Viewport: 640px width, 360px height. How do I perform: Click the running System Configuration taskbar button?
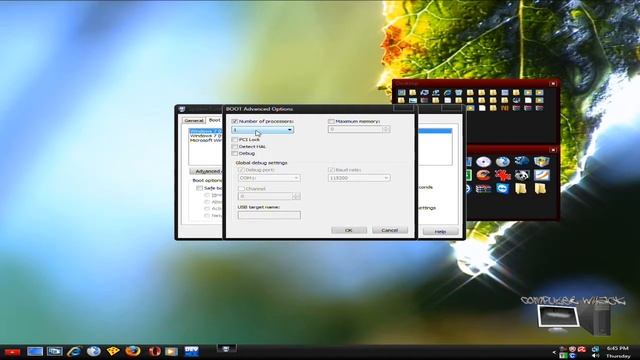coord(226,349)
